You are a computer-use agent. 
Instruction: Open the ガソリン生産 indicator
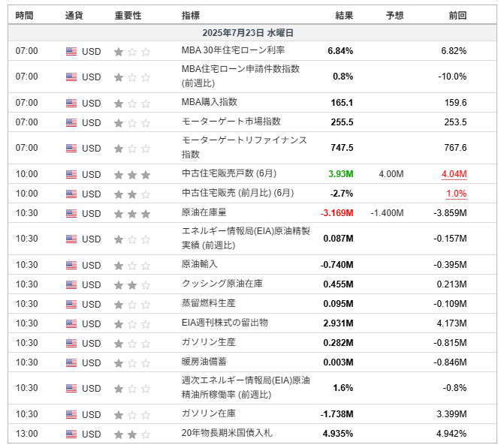(209, 342)
